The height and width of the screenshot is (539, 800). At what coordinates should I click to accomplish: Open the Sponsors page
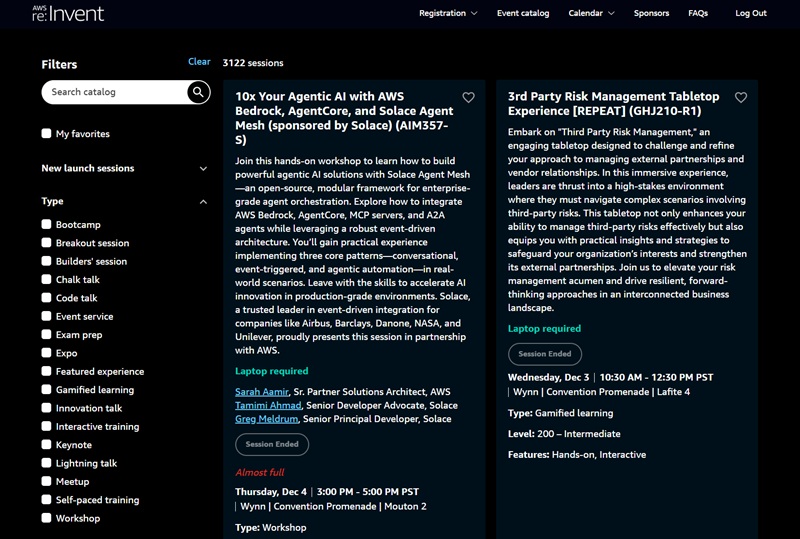pyautogui.click(x=651, y=13)
